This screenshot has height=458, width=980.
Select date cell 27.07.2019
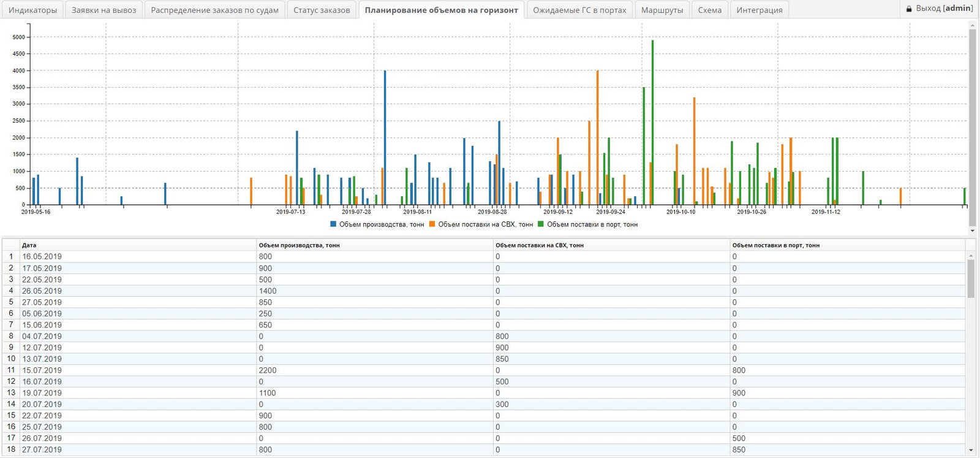[x=138, y=449]
